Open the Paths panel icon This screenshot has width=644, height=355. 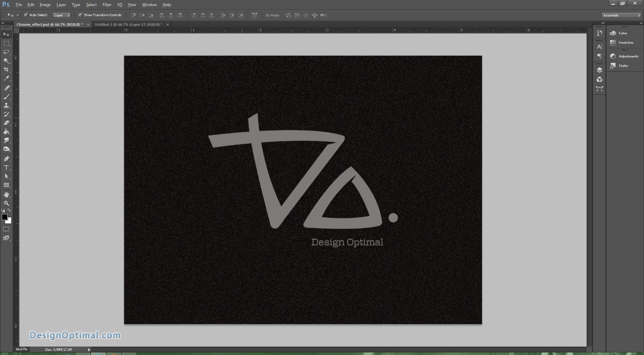click(x=599, y=89)
